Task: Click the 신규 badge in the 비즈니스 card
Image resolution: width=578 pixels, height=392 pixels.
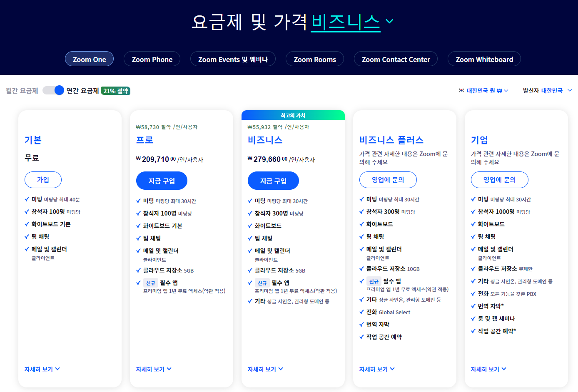Action: 262,283
